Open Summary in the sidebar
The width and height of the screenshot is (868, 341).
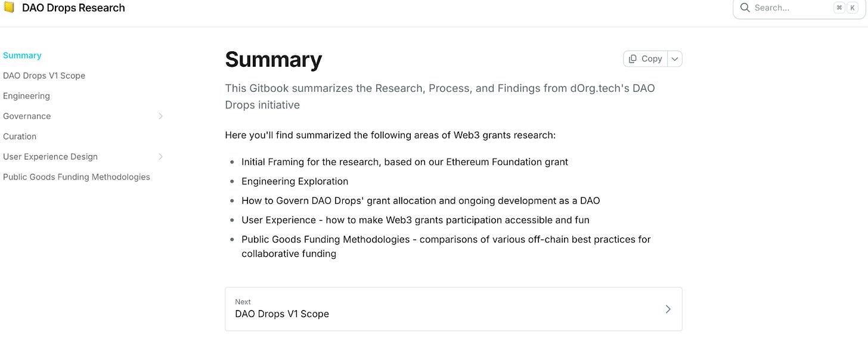click(22, 55)
